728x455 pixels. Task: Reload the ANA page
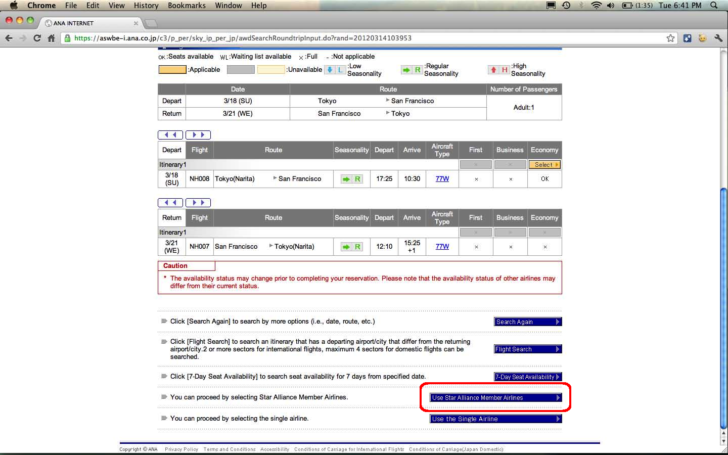37,38
